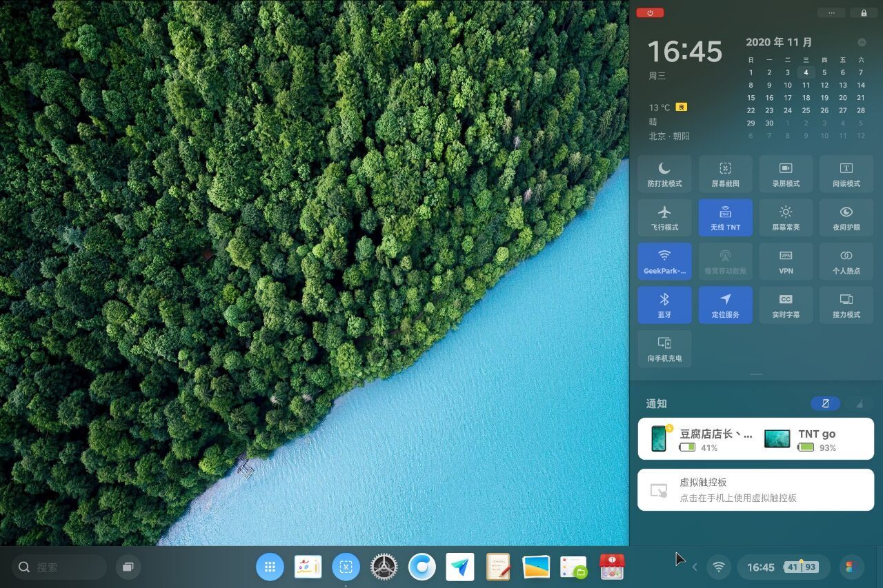Open the photo gallery app in dock

click(x=536, y=567)
